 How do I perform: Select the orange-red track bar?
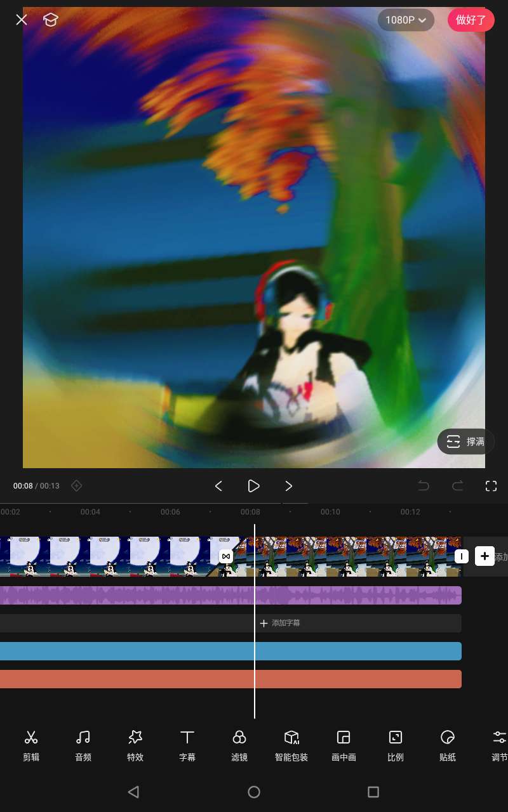click(231, 679)
